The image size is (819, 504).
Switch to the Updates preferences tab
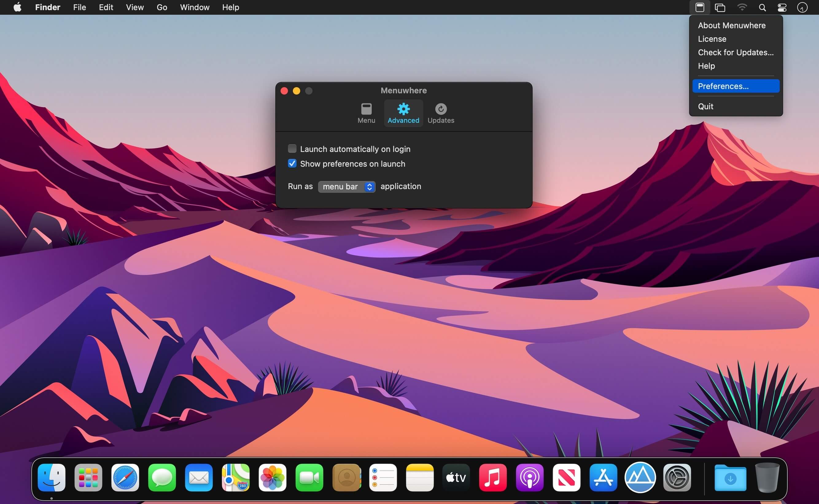tap(440, 113)
